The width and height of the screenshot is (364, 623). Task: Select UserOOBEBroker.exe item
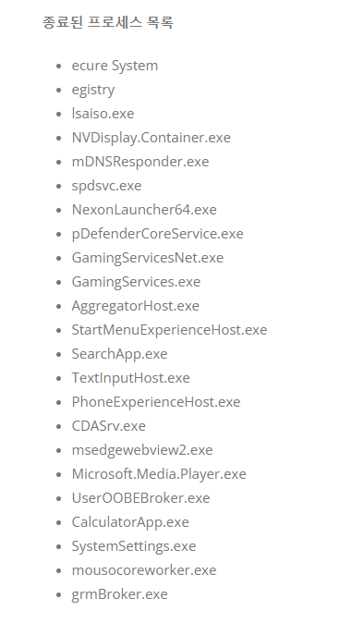tap(140, 498)
